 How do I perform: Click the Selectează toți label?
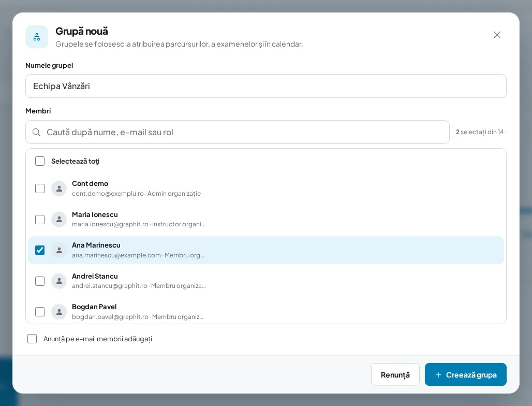click(76, 161)
